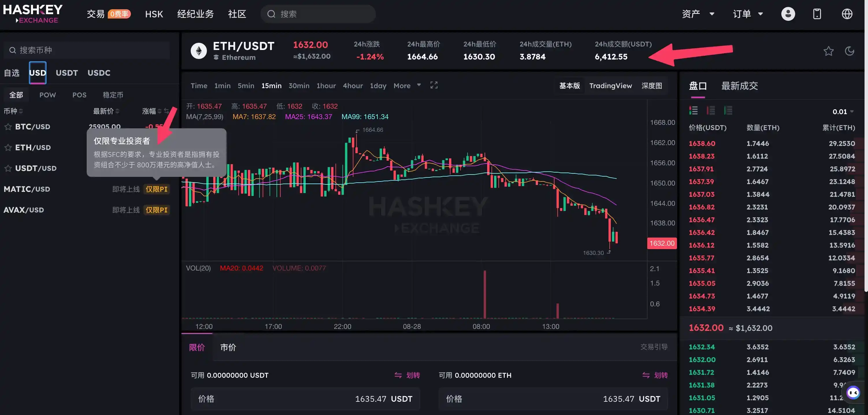
Task: Open the 最新成交 recent trades tab
Action: pos(739,86)
